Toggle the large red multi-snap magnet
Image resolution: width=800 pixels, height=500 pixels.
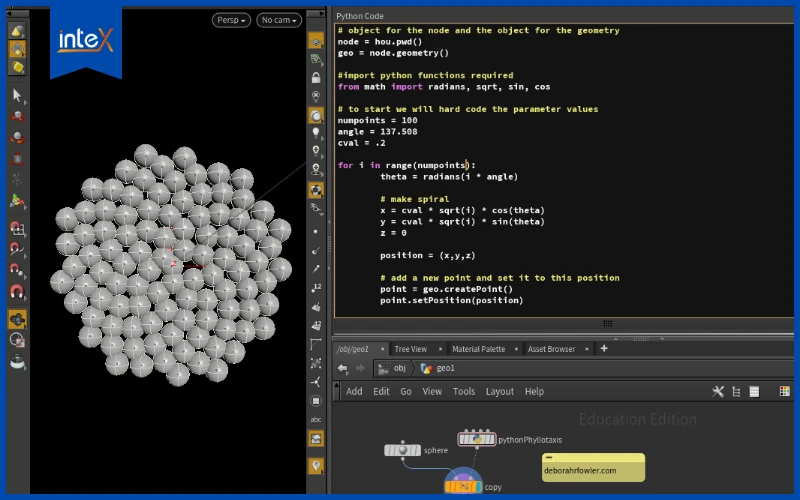coord(17,292)
